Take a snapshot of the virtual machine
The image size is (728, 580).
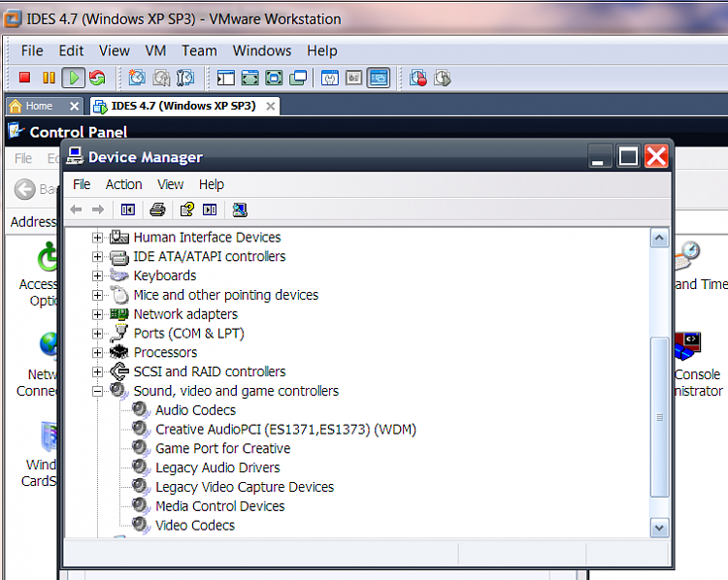(137, 78)
